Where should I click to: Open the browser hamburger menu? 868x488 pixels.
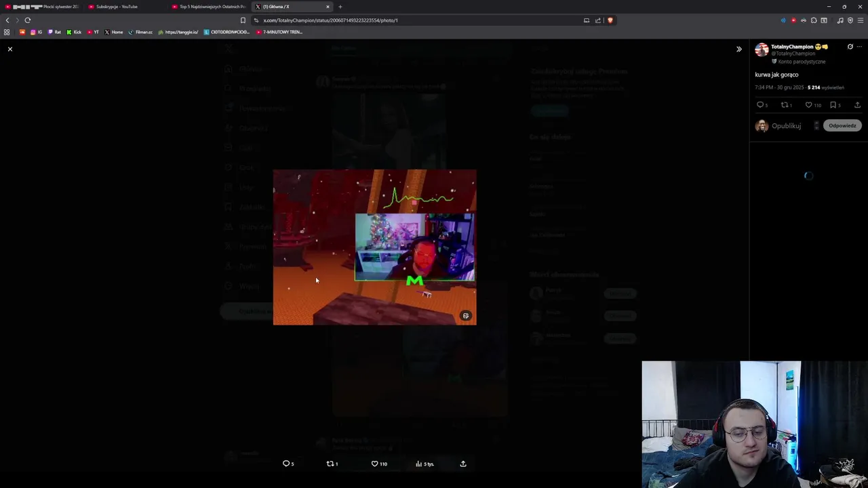pos(861,20)
